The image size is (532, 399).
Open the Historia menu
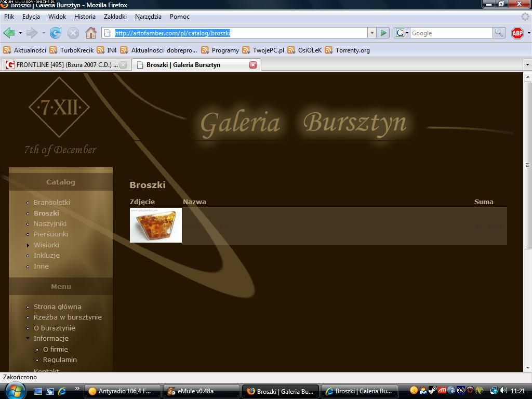[85, 17]
